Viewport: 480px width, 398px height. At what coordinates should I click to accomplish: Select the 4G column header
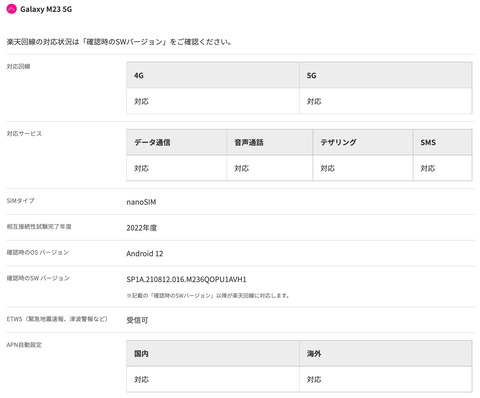coord(213,75)
